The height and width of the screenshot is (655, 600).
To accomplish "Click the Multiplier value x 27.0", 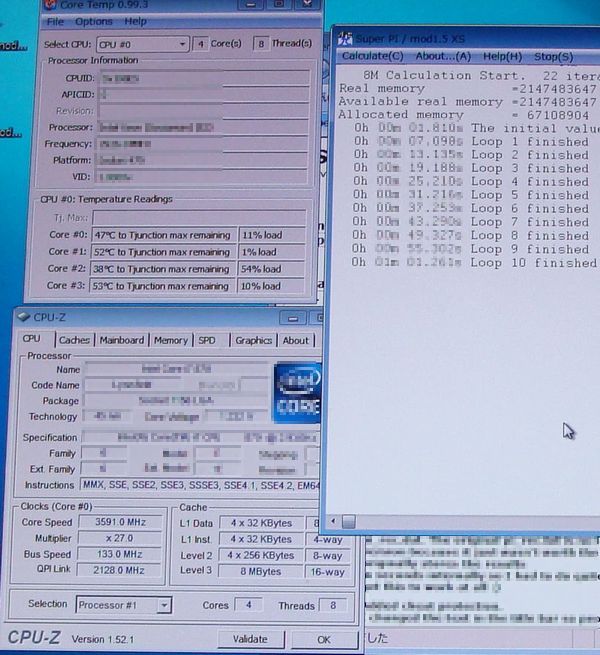I will pos(119,538).
